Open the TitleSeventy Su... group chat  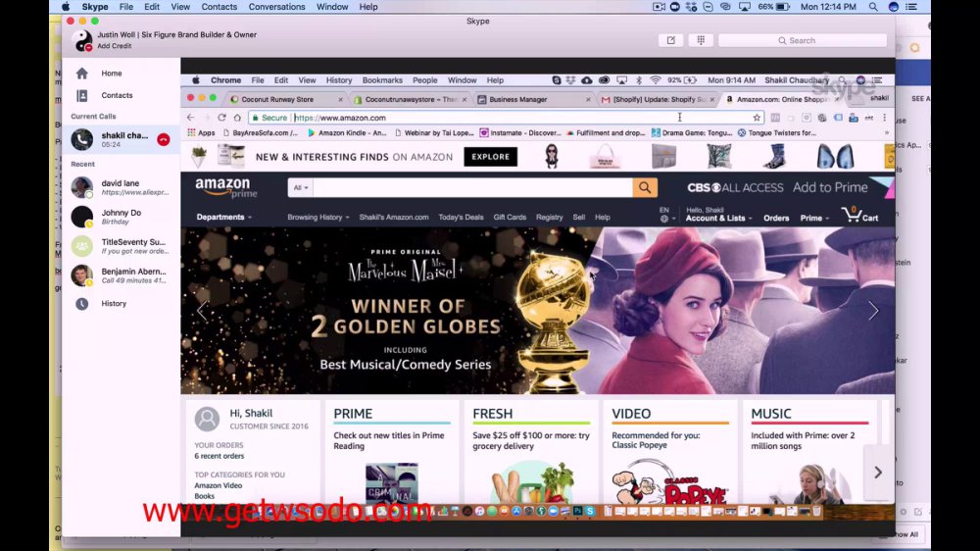pos(122,246)
